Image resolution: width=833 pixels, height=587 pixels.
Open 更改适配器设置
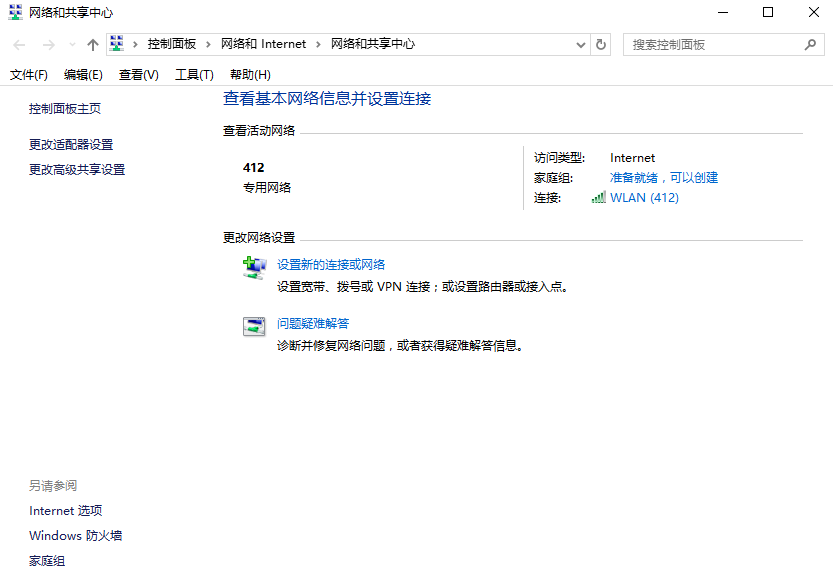point(71,144)
